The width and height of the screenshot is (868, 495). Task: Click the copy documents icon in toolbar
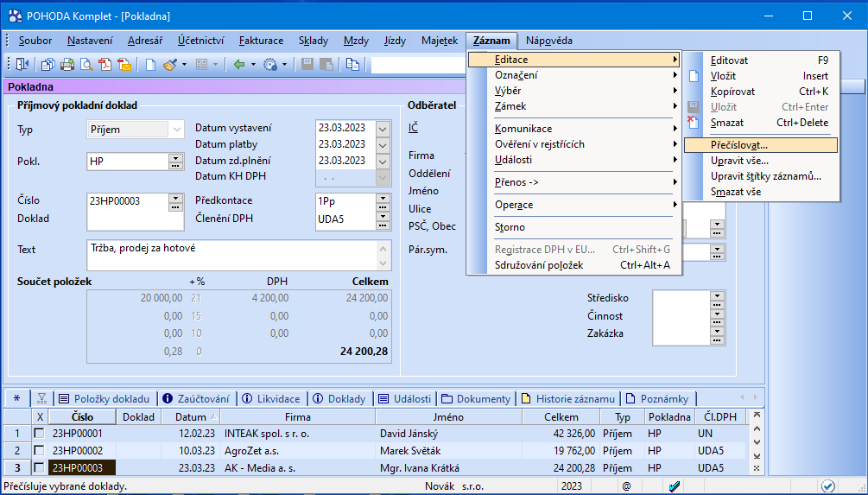tap(48, 65)
